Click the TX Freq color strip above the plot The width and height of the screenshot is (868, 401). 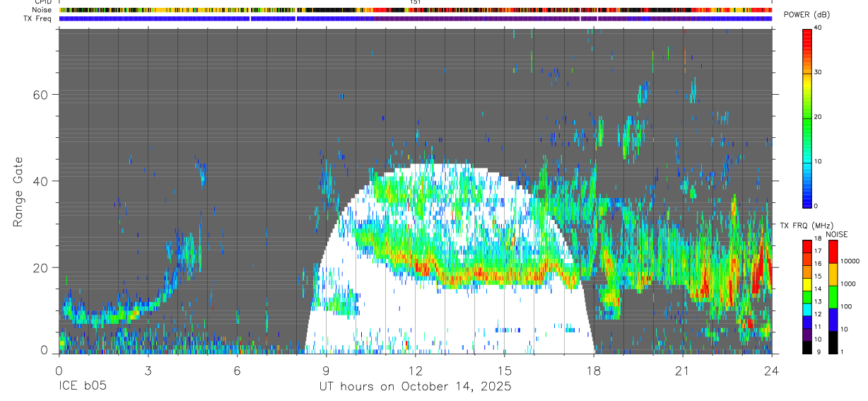[416, 18]
